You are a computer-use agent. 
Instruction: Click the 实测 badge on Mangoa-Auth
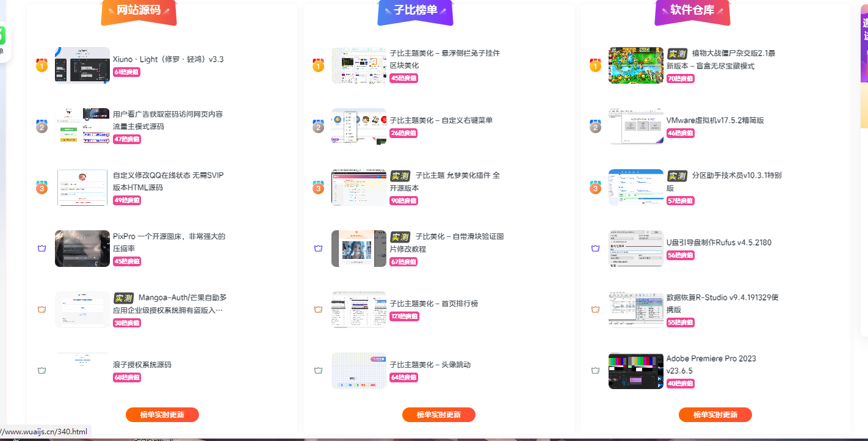[123, 298]
